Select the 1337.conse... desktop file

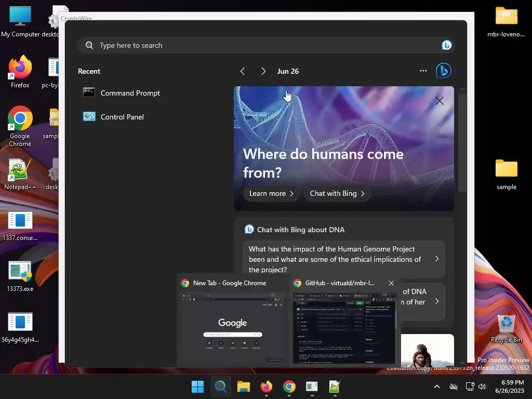tap(20, 225)
